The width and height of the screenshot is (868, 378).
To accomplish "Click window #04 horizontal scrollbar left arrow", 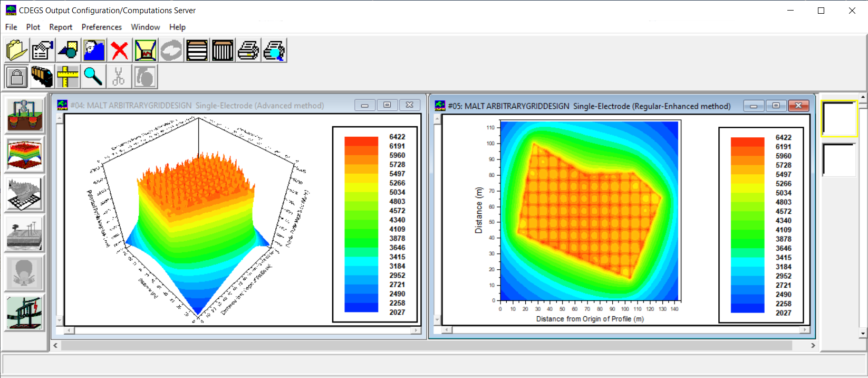I will tap(69, 330).
